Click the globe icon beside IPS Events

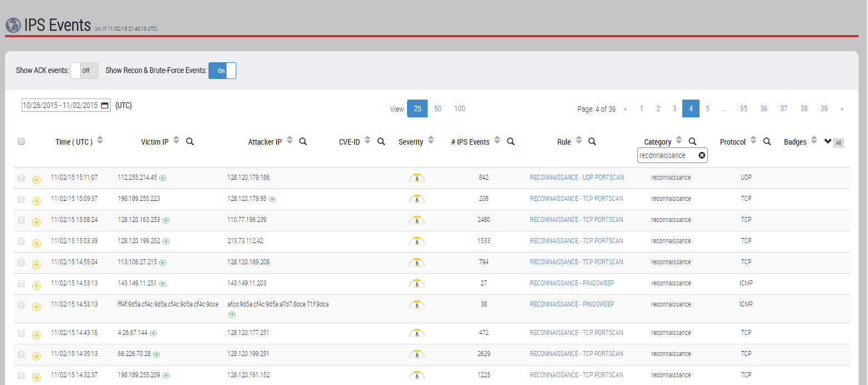(x=13, y=26)
